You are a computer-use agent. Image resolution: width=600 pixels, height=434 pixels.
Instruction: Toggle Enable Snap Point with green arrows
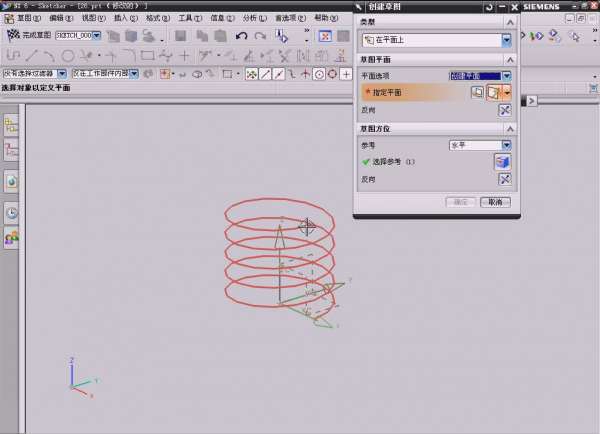pos(251,74)
